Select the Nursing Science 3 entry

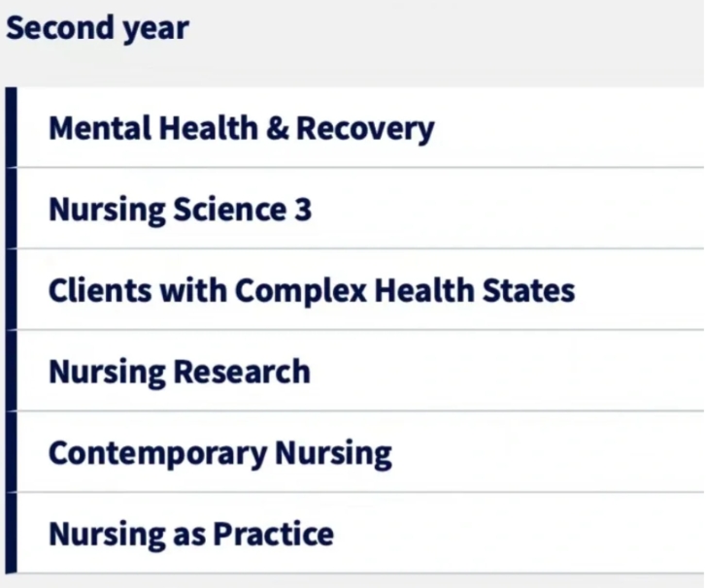[180, 210]
